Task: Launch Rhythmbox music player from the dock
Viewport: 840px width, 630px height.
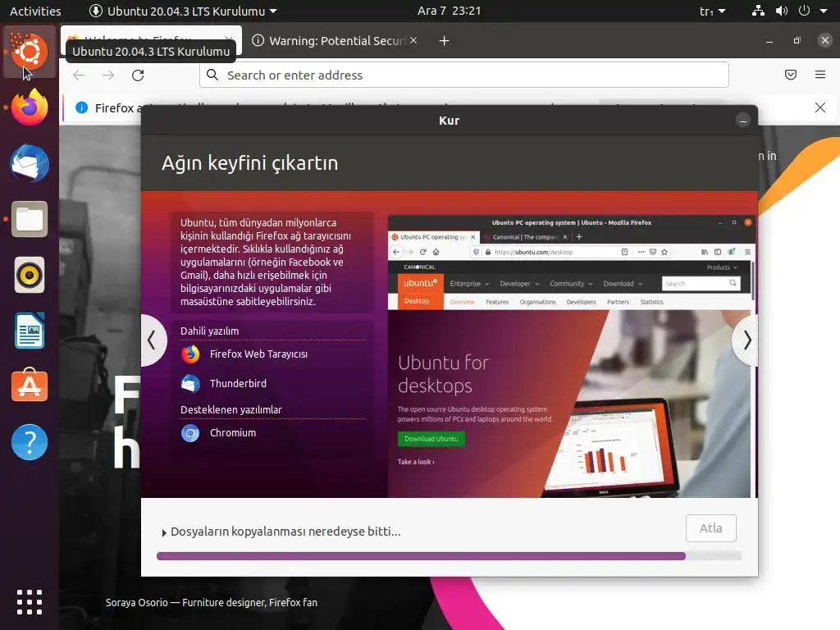Action: (30, 275)
